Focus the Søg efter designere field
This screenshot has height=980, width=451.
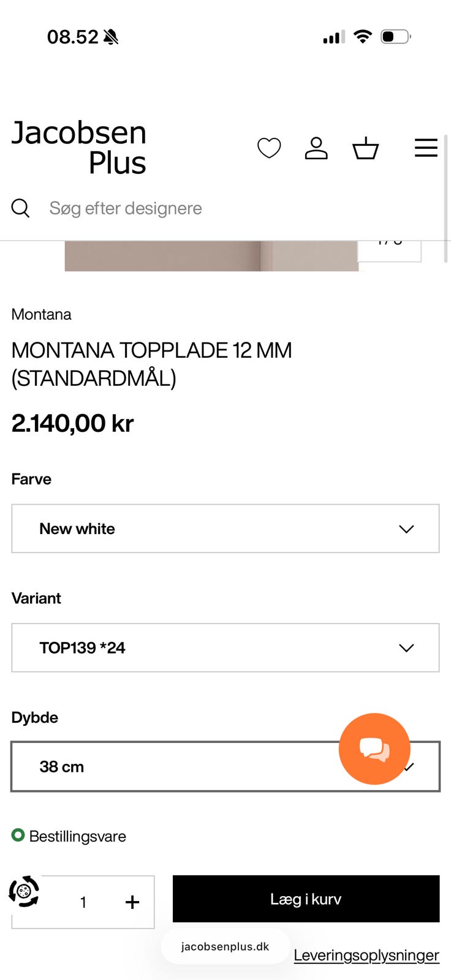point(239,208)
